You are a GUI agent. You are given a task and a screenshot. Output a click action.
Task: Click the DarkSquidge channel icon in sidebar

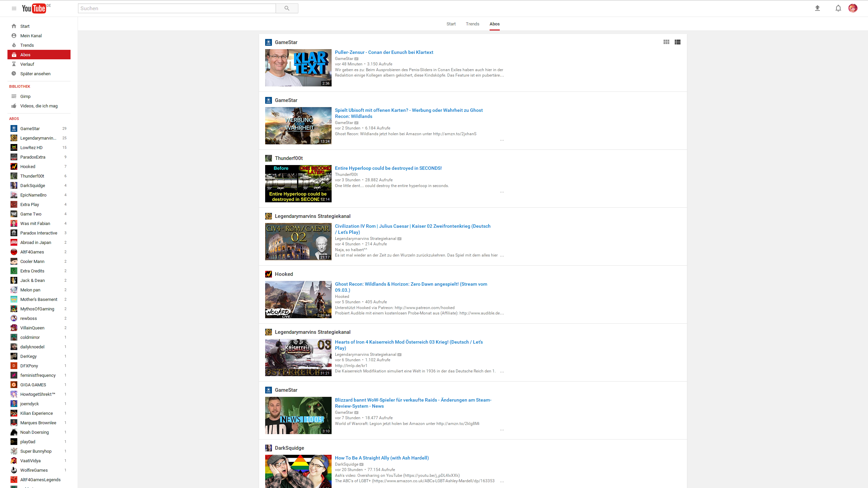[x=14, y=185]
